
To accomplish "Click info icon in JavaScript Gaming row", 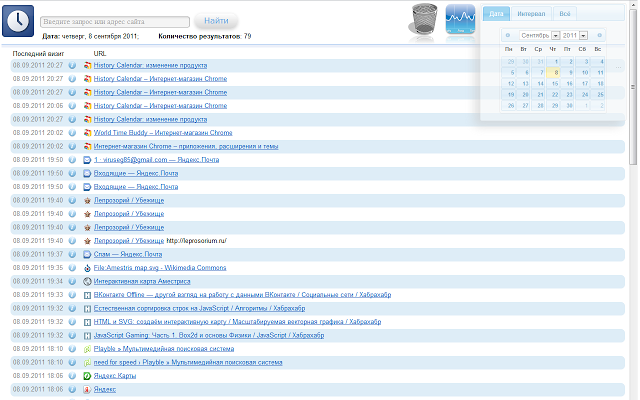I will pyautogui.click(x=72, y=336).
